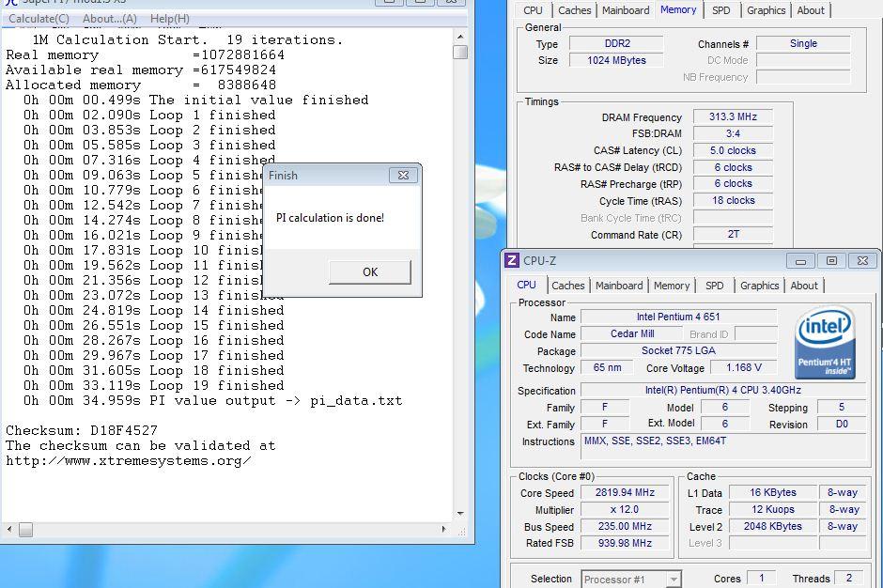
Task: Click the FSB:DRAM '3:4' value
Action: pyautogui.click(x=733, y=134)
